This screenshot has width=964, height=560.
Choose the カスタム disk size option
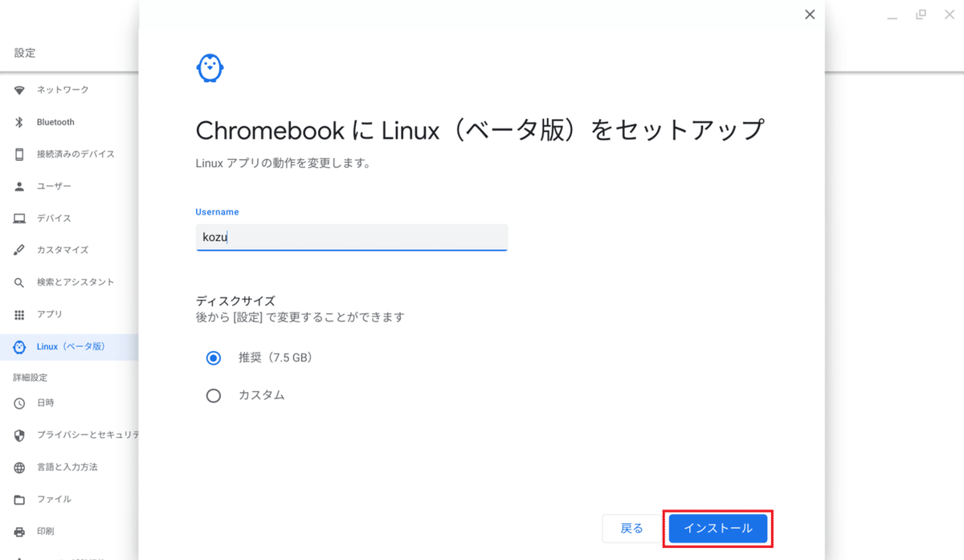pyautogui.click(x=213, y=394)
